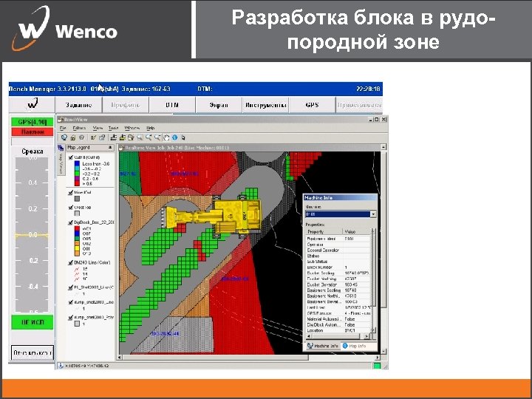Click the yellow marker on Срезка gauge

point(32,235)
